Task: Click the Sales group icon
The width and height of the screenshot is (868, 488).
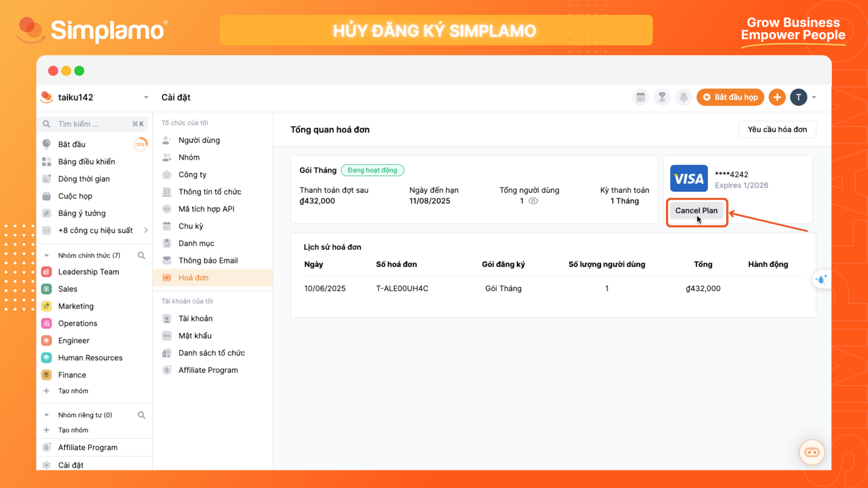Action: tap(47, 289)
